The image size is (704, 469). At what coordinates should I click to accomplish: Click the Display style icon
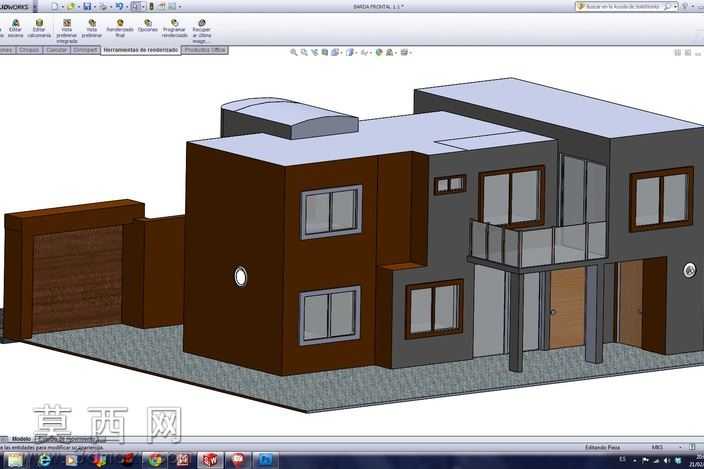pyautogui.click(x=350, y=53)
